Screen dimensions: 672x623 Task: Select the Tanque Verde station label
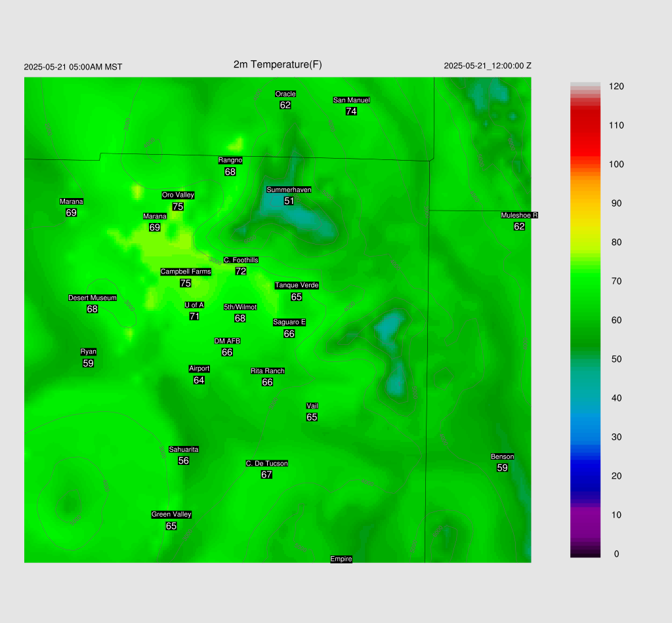tap(297, 285)
